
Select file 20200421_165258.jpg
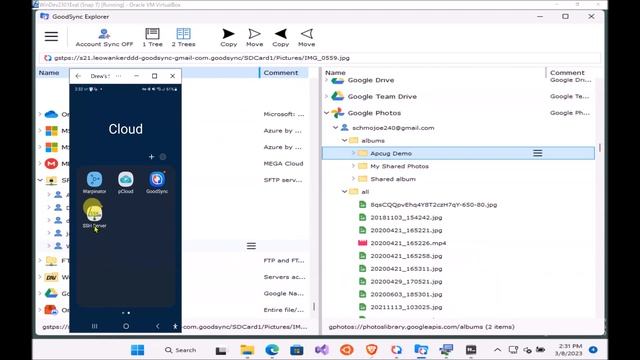click(x=406, y=256)
